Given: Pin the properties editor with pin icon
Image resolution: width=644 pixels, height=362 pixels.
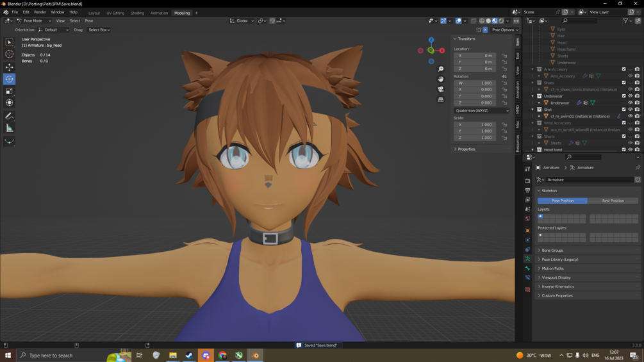Looking at the screenshot, I should [638, 167].
